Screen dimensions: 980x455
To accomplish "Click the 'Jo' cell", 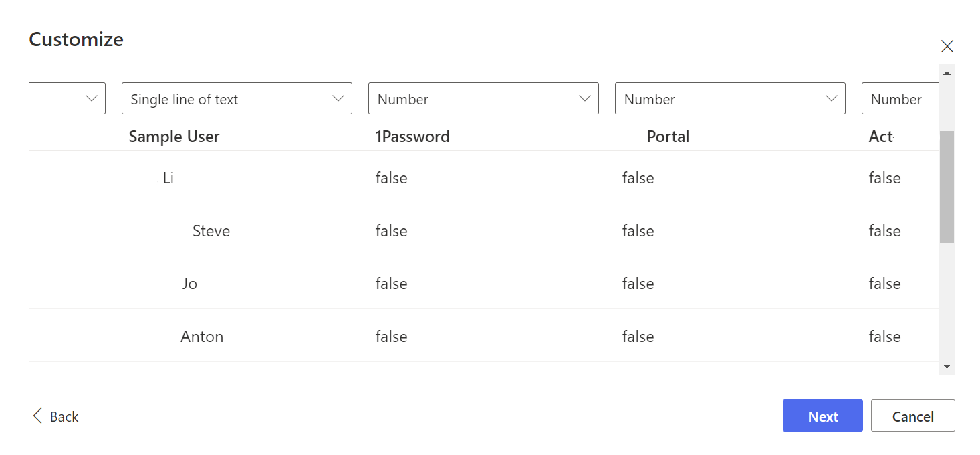I will pos(190,284).
